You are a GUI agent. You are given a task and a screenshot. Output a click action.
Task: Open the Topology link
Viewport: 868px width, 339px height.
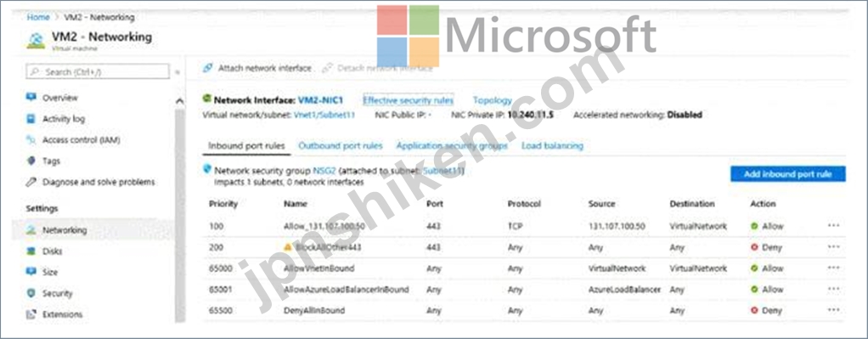point(492,100)
